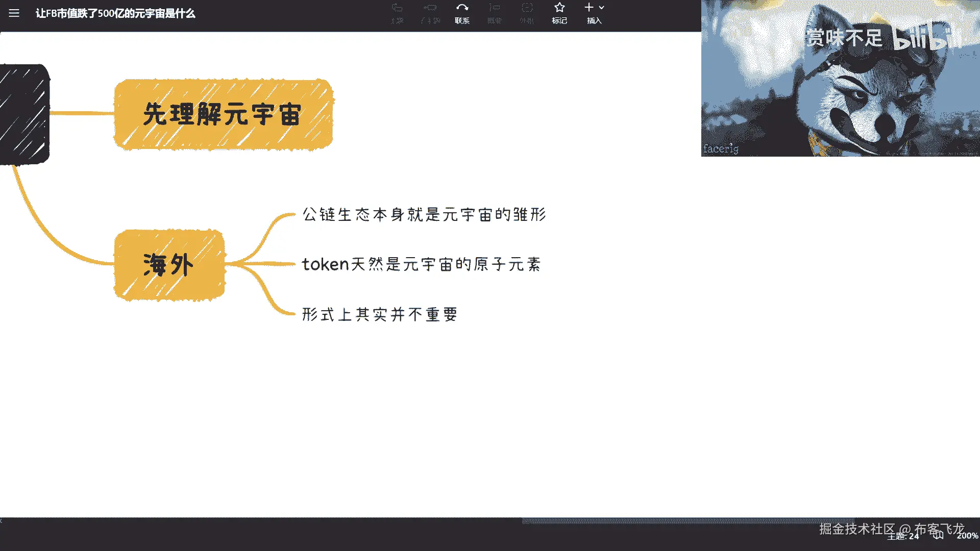Expand the 插入 dropdown chevron
The image size is (980, 551).
click(x=602, y=8)
